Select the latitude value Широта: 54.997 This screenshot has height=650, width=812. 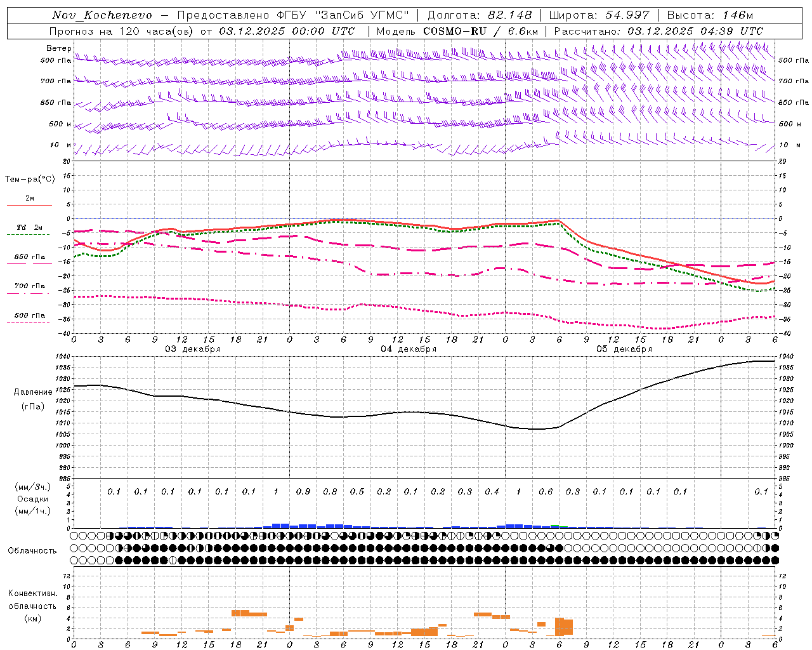599,15
